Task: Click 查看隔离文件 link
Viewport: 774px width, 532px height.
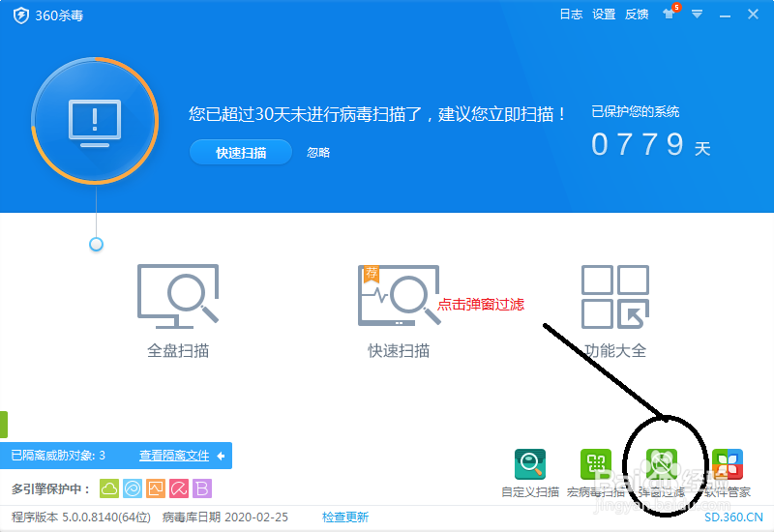Action: click(x=174, y=456)
